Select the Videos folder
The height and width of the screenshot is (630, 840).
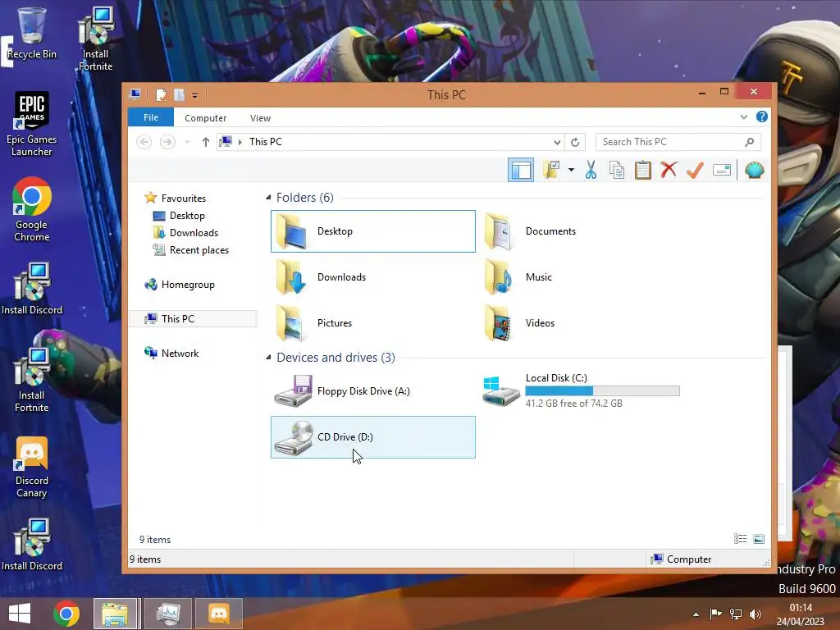(540, 323)
